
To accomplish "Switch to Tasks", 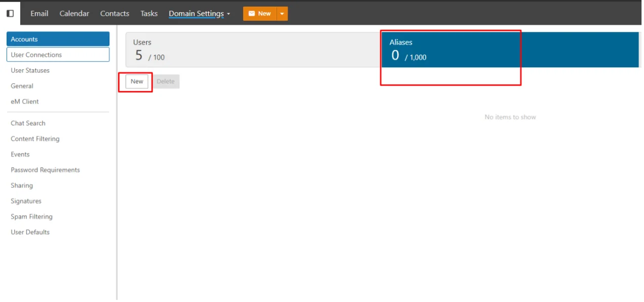I will point(149,14).
